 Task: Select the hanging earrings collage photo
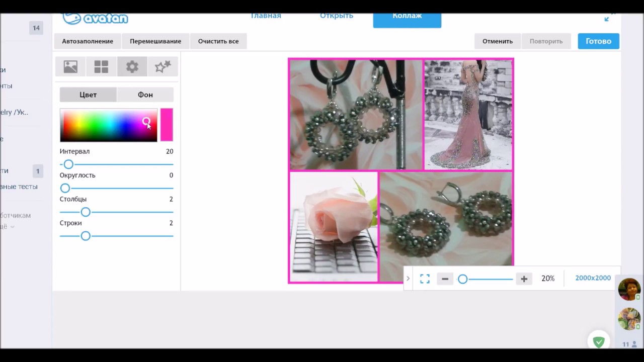point(356,115)
